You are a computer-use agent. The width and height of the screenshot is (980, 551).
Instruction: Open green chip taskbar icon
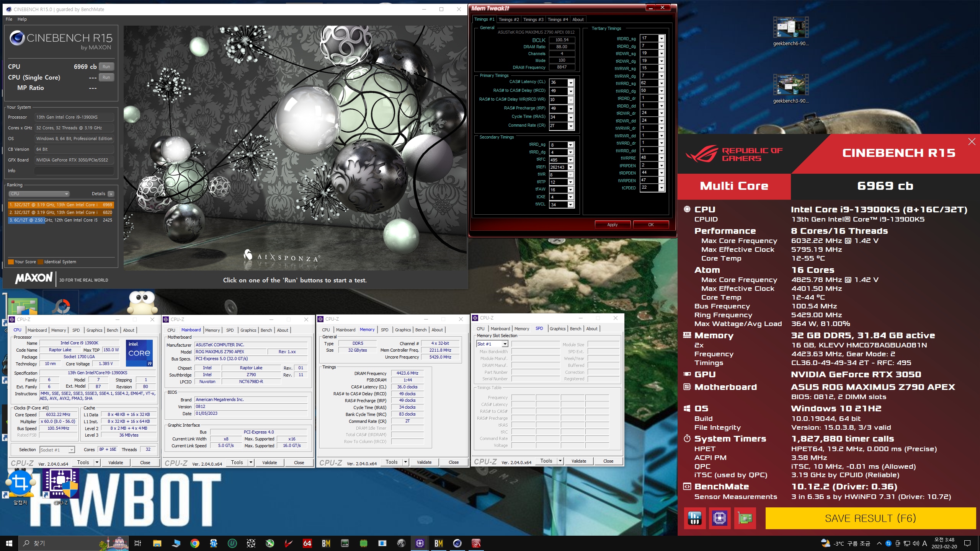pyautogui.click(x=364, y=543)
